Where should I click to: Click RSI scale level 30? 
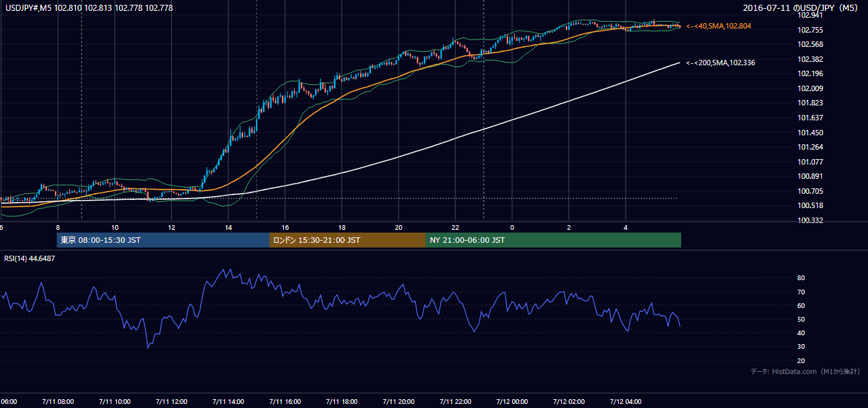pos(801,347)
